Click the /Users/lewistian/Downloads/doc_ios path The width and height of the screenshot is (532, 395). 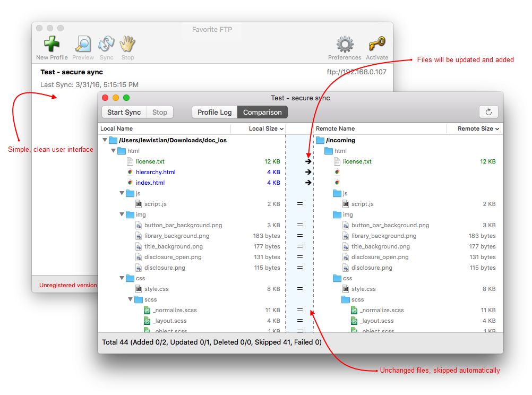(x=173, y=140)
